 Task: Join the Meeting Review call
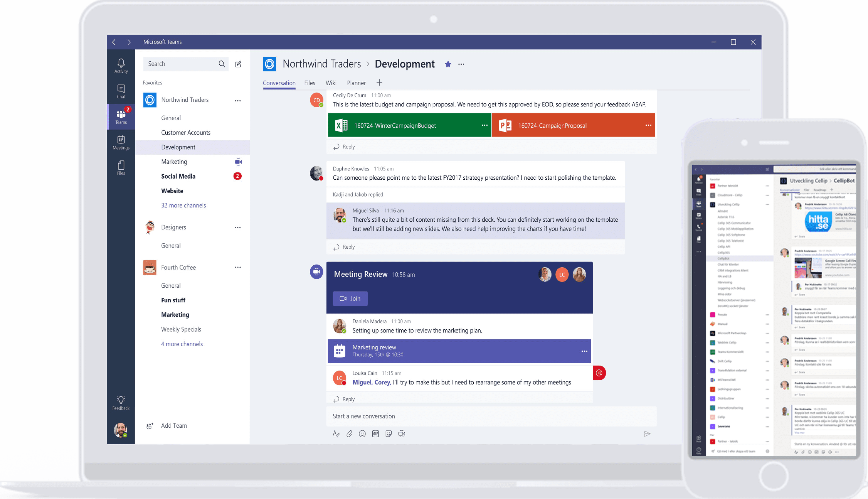pyautogui.click(x=350, y=298)
